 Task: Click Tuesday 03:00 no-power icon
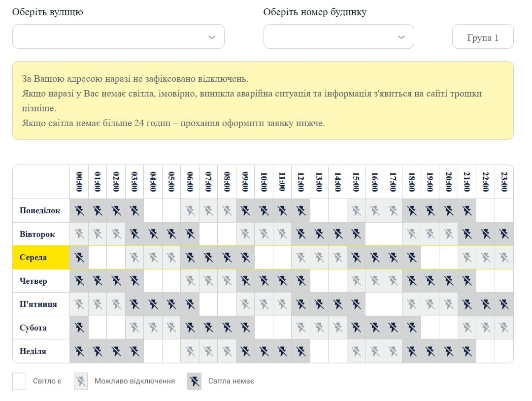pos(134,234)
